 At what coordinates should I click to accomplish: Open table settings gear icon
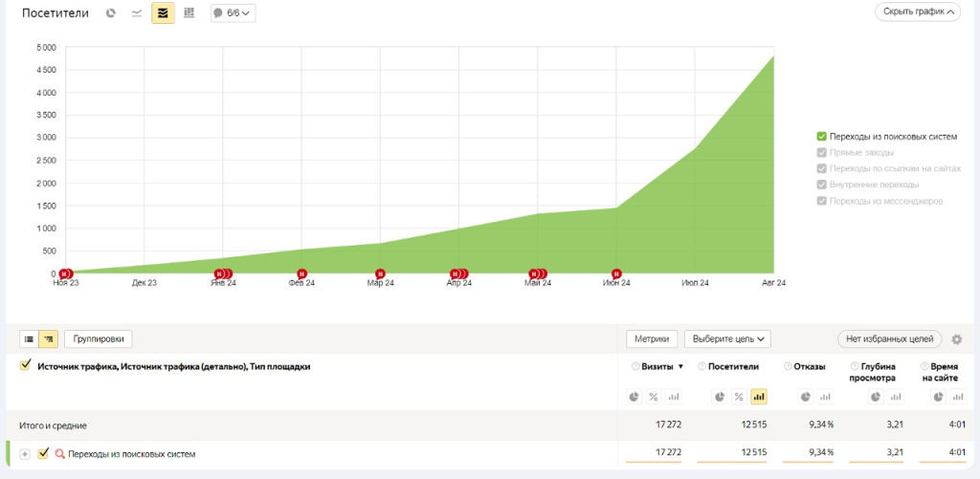point(956,339)
